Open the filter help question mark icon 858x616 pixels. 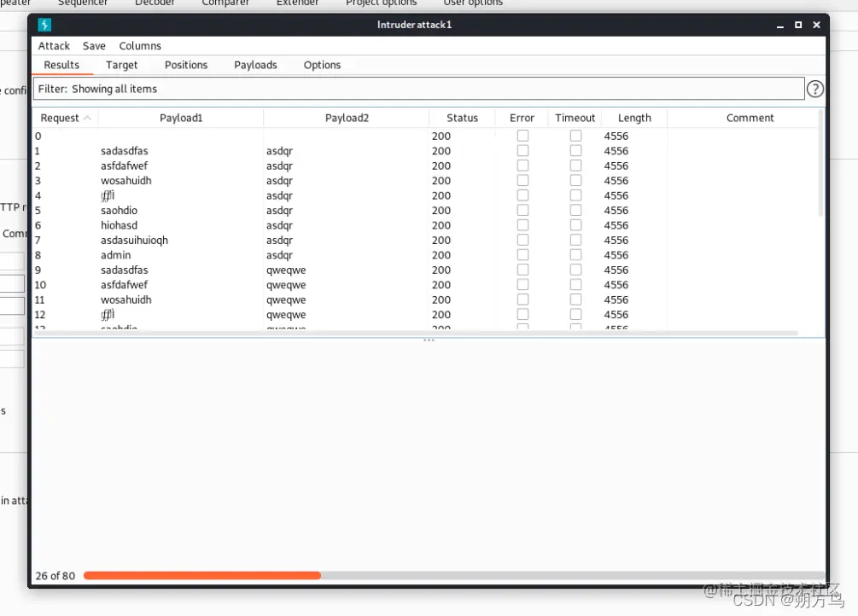814,89
